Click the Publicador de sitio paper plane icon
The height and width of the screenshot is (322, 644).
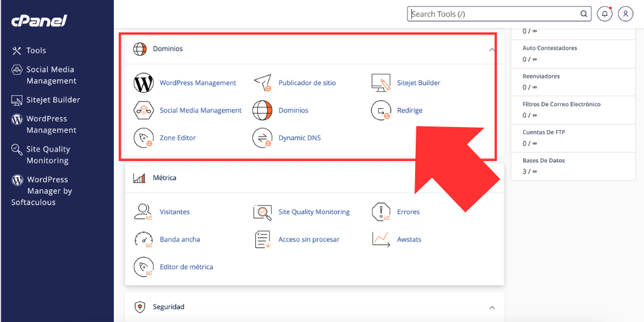coord(262,83)
